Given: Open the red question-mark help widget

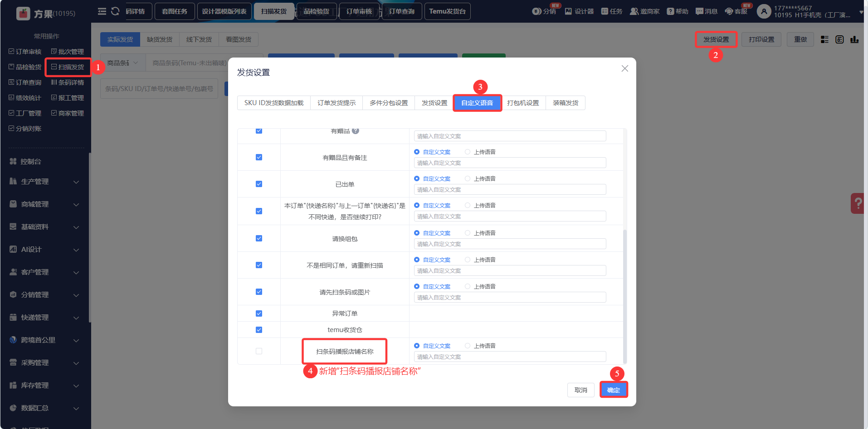Looking at the screenshot, I should coord(858,203).
